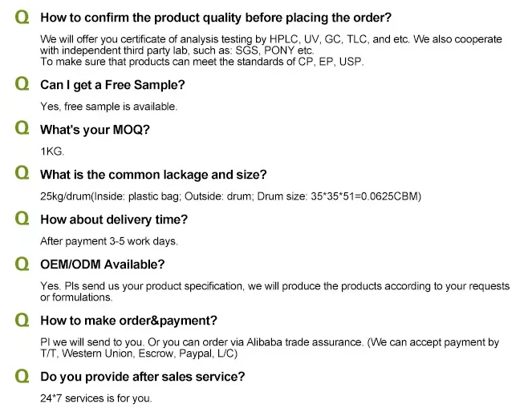Click the heading about confirming product quality

[x=216, y=18]
